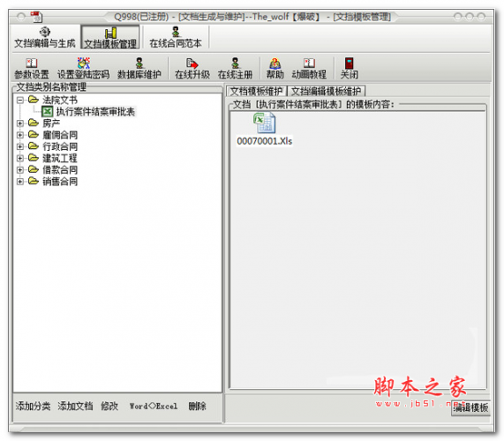
Task: Open 参数设置 settings icon
Action: click(32, 63)
